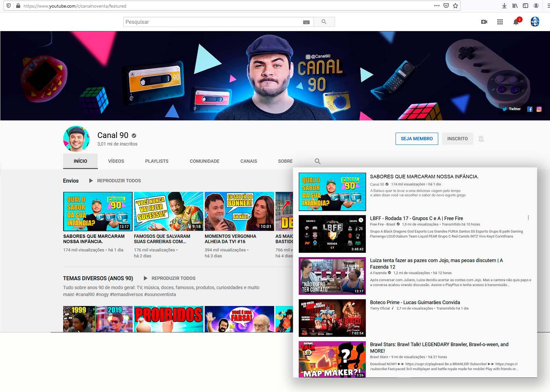Click the Canal 90 channel avatar
This screenshot has width=550, height=392.
coord(76,139)
